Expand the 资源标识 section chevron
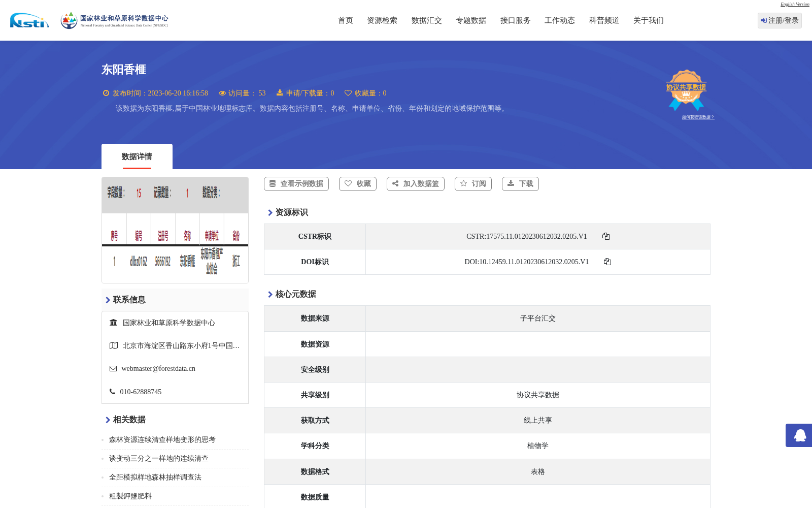 tap(270, 213)
